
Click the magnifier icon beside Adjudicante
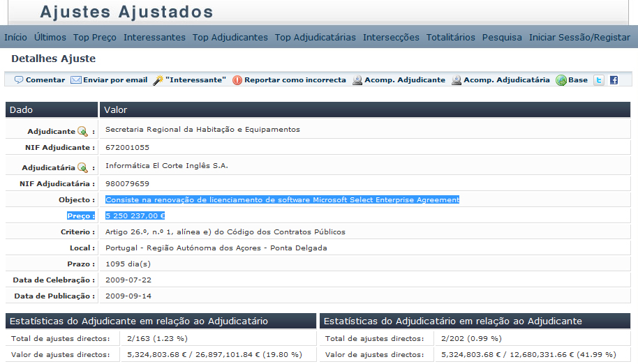(x=82, y=131)
